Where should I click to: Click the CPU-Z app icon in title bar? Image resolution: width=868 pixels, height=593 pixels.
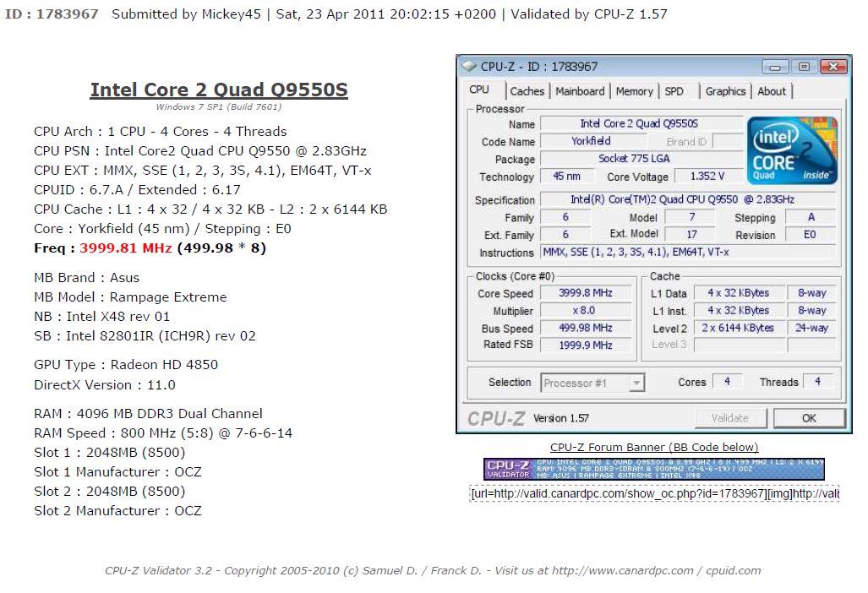469,67
